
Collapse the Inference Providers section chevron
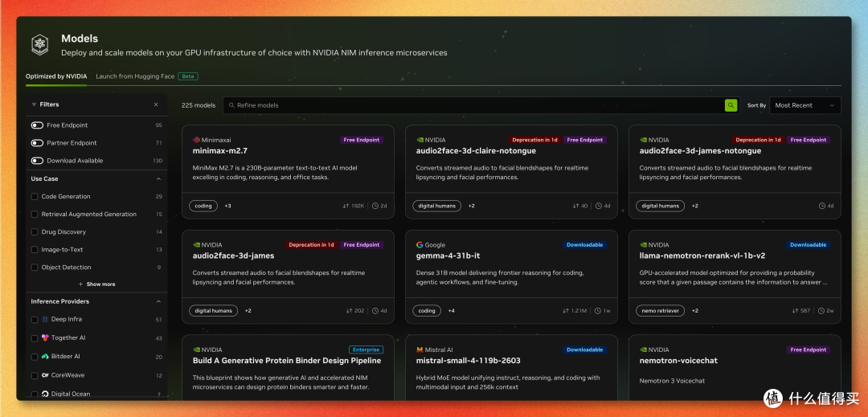click(158, 301)
